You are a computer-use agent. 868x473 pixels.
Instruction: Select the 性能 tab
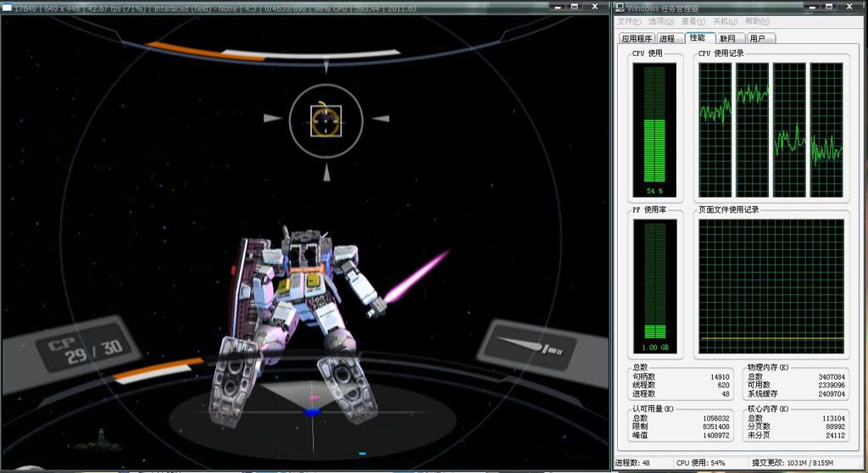(x=699, y=37)
